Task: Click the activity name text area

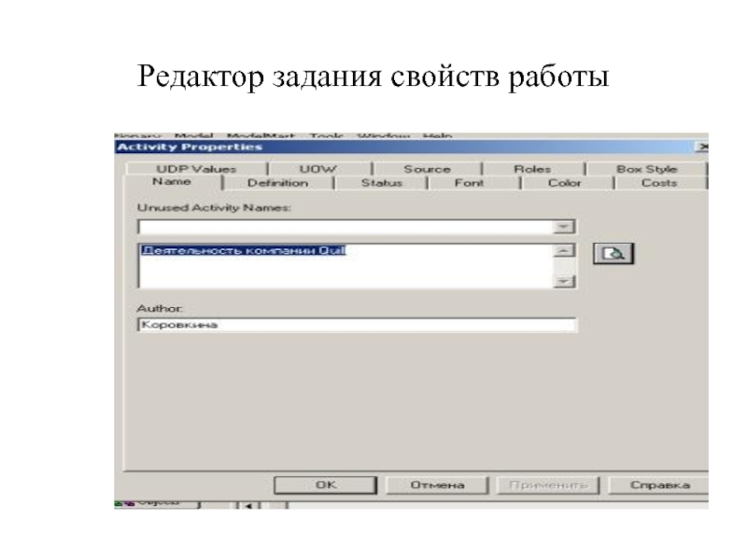Action: (x=345, y=266)
